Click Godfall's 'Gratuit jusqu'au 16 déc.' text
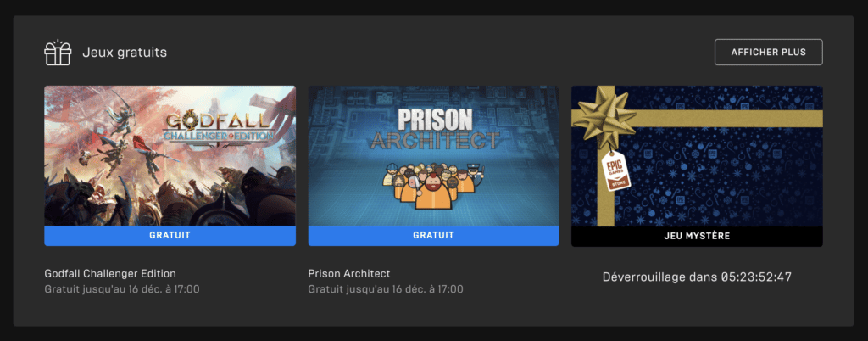The image size is (868, 341). click(x=122, y=289)
